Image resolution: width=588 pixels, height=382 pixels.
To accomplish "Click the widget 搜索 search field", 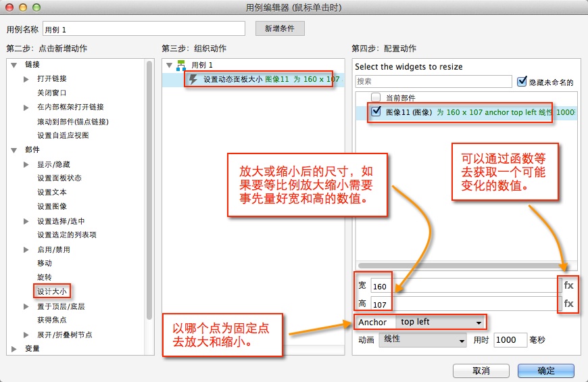I will tap(434, 81).
